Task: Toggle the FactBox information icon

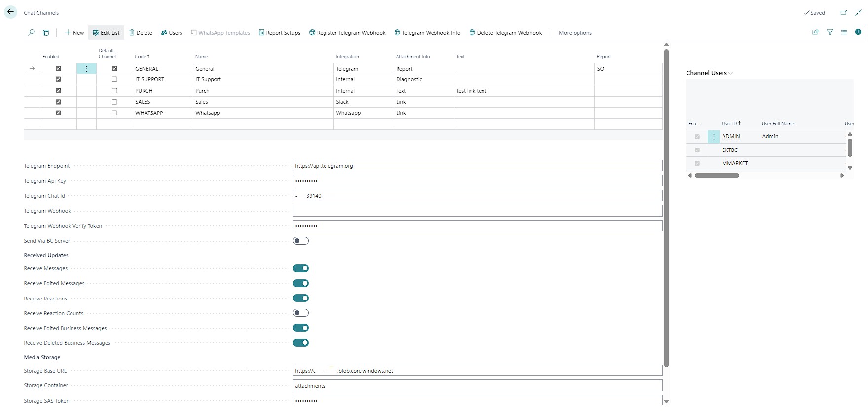Action: coord(858,32)
